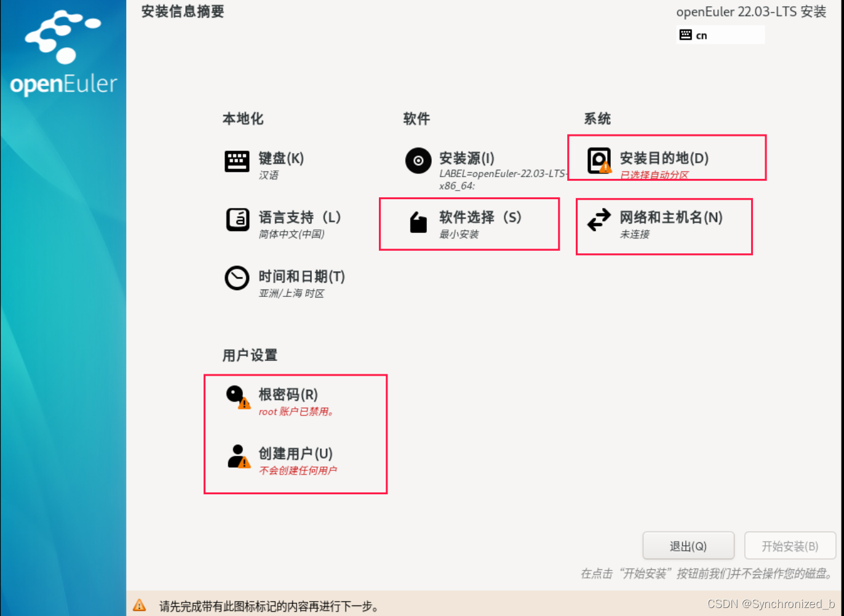844x616 pixels.
Task: Click the 软件 section heading
Action: point(416,119)
